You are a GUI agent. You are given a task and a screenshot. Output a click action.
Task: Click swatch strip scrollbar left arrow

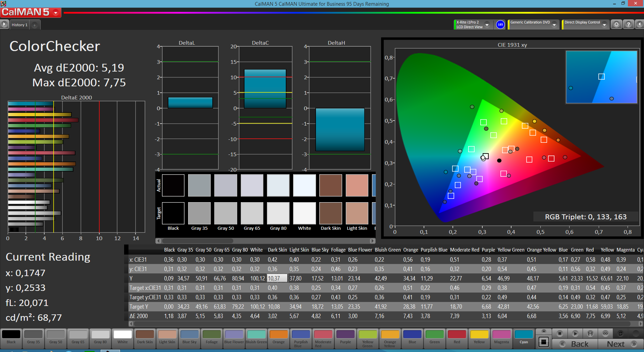tap(158, 241)
